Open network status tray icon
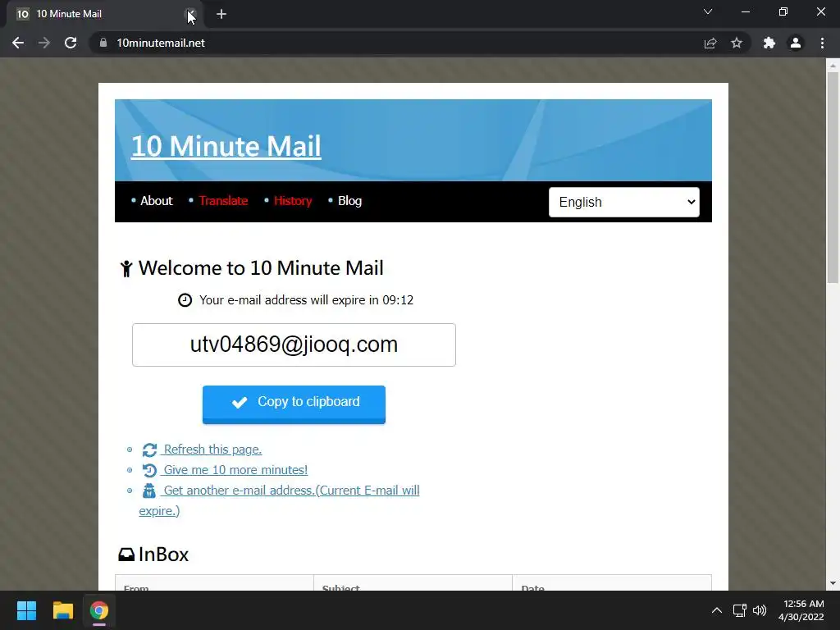Viewport: 840px width, 630px height. tap(740, 610)
